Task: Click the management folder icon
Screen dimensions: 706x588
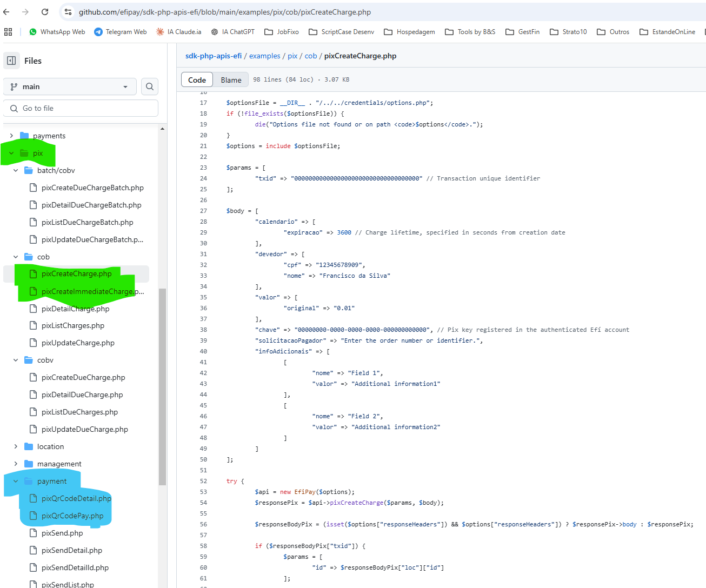Action: (x=29, y=464)
